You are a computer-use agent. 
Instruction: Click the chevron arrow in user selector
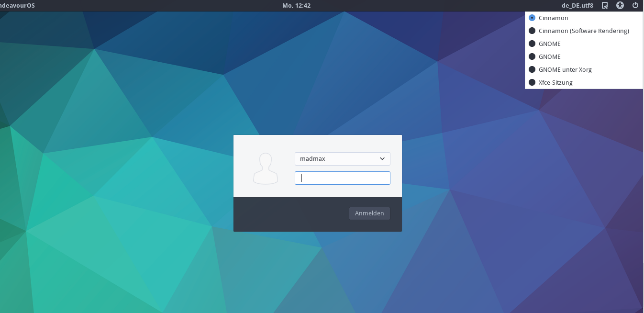382,158
